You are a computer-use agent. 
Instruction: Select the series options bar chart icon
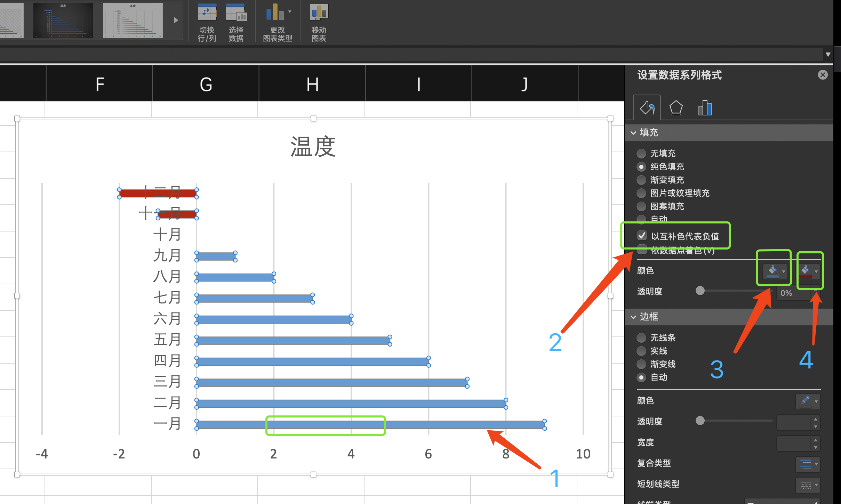pos(705,107)
